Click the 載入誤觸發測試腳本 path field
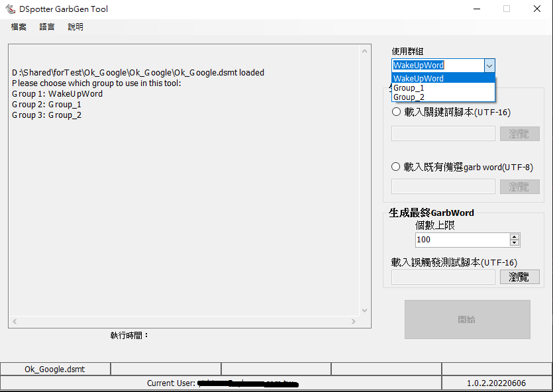 click(x=443, y=277)
